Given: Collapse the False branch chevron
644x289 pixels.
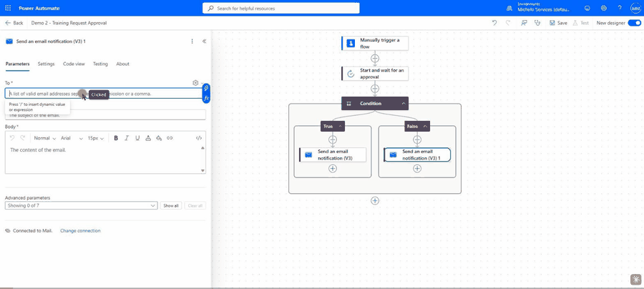Looking at the screenshot, I should click(425, 127).
